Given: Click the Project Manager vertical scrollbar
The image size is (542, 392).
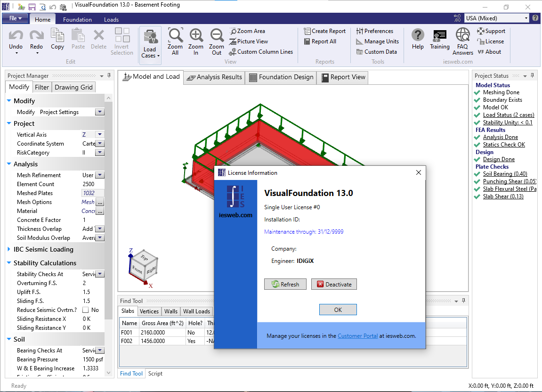Looking at the screenshot, I should point(108,235).
